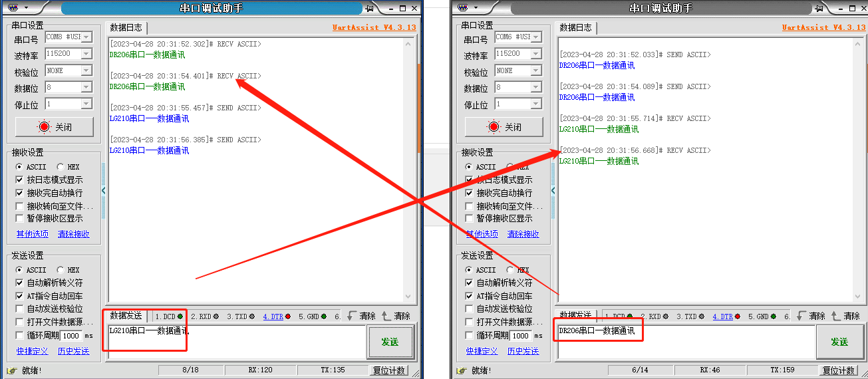Click the down-arrow 清除 icon in COM6 window

pos(801,316)
